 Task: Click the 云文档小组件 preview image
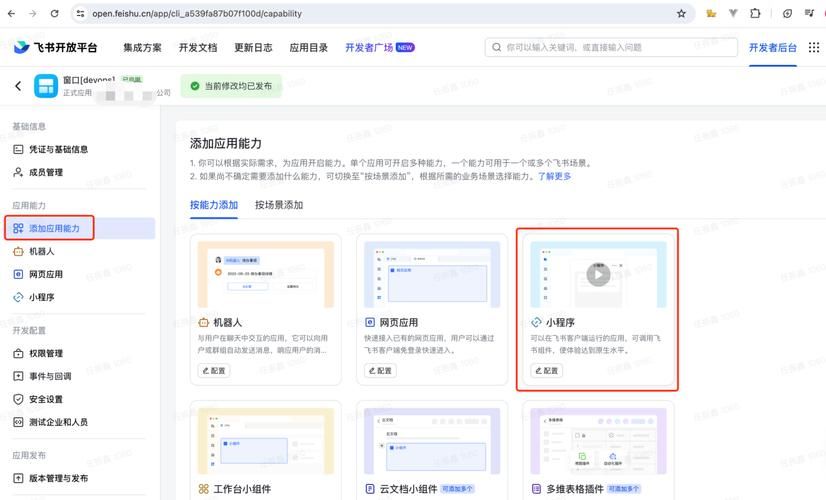click(x=432, y=441)
